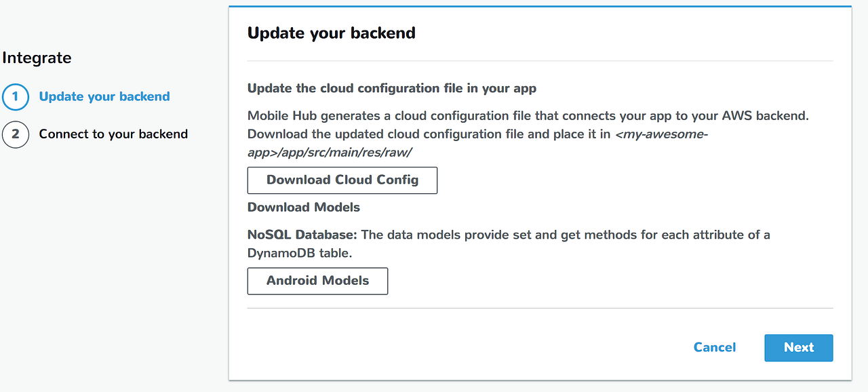The width and height of the screenshot is (868, 392).
Task: Click the Download Models subheading
Action: pos(303,207)
